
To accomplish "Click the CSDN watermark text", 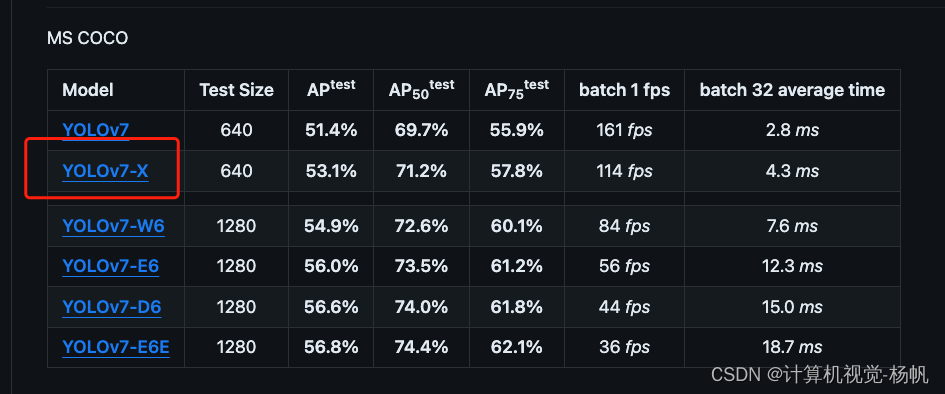I will (x=820, y=375).
